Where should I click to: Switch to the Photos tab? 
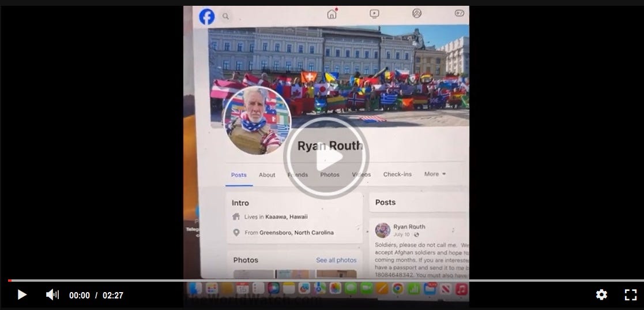(x=330, y=175)
